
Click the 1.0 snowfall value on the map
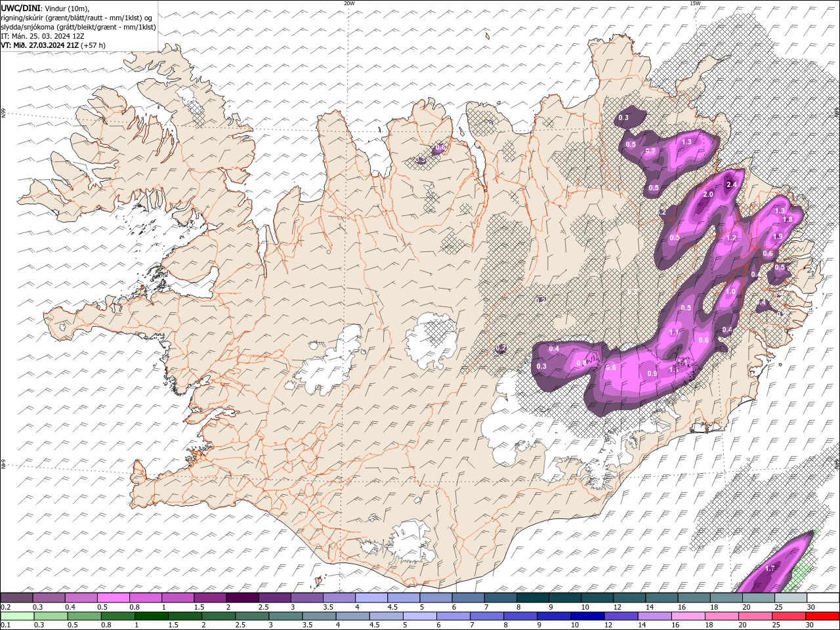(x=730, y=292)
